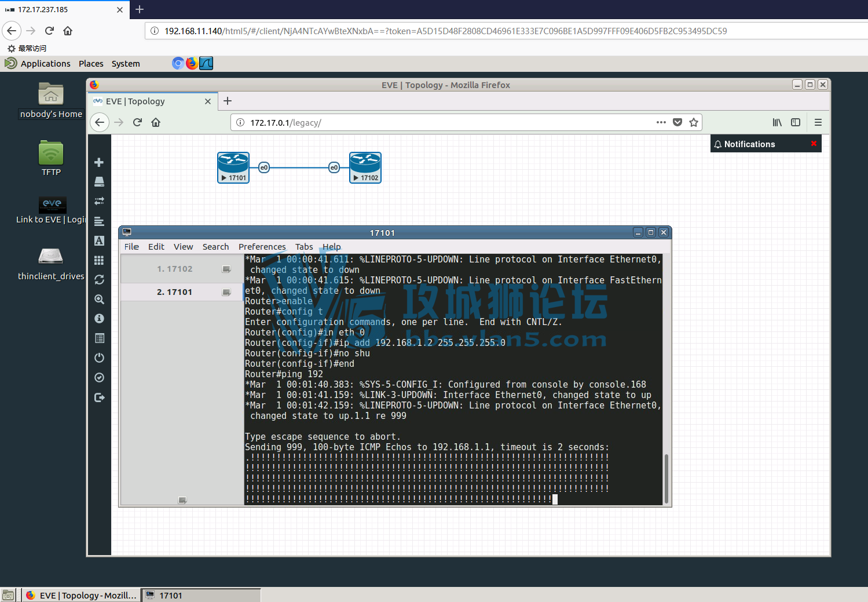Click the show desktop icon in bottom taskbar
Screen dimensions: 868x602
(x=8, y=595)
